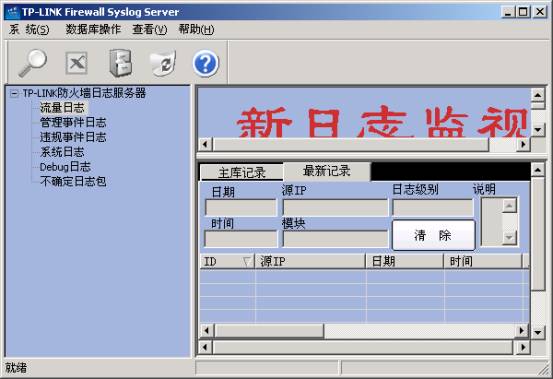Open the 数据库操作 menu

point(93,30)
